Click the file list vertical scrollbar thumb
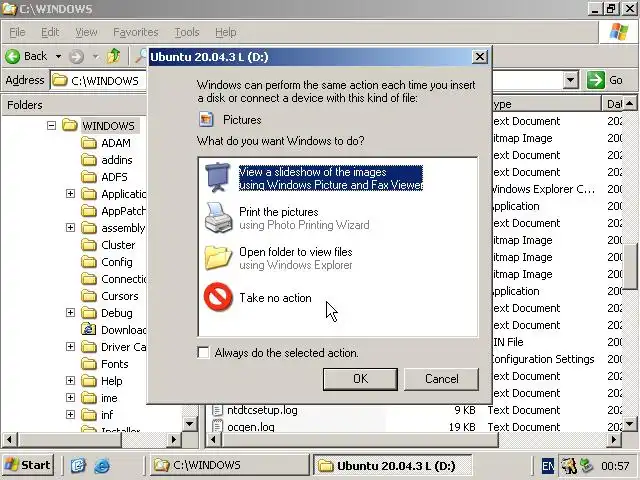This screenshot has height=480, width=640. point(630,267)
